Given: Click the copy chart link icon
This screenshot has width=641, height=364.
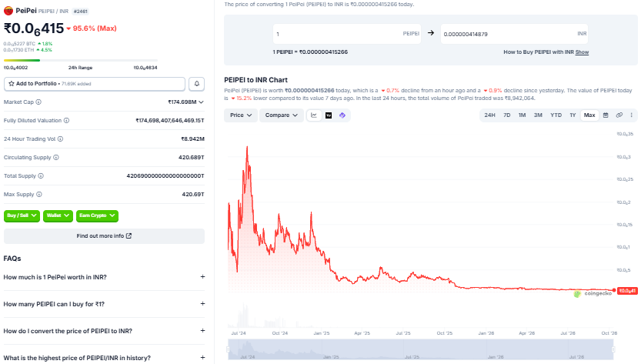Looking at the screenshot, I should (x=619, y=115).
